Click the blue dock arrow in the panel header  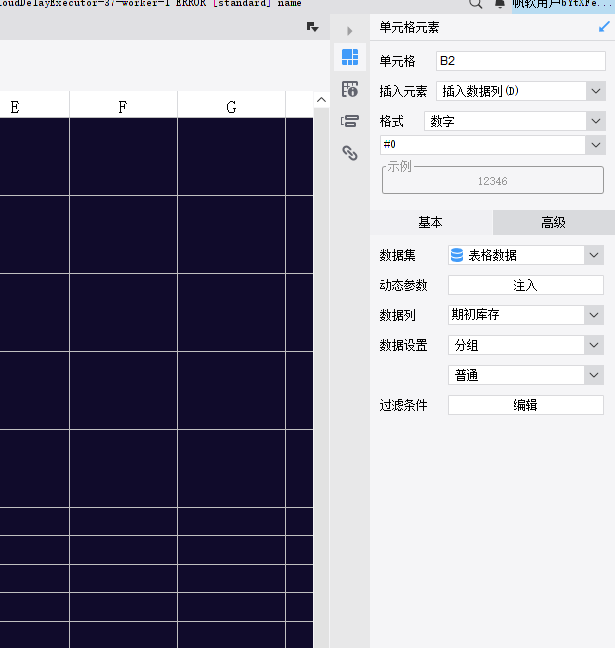tap(604, 27)
